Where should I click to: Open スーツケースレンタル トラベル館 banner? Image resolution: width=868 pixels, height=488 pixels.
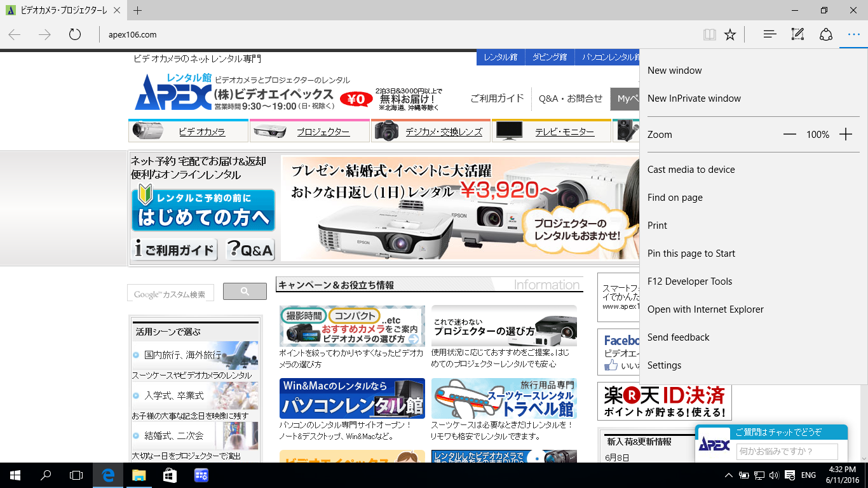tap(504, 398)
